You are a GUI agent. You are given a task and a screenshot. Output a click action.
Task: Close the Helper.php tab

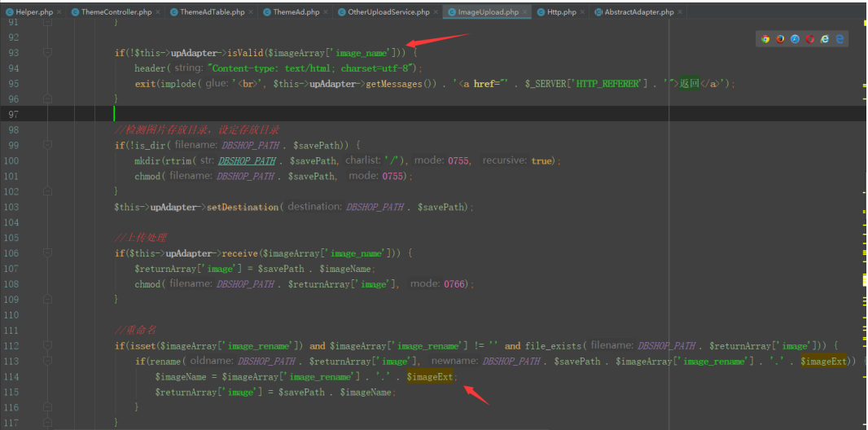pyautogui.click(x=59, y=11)
